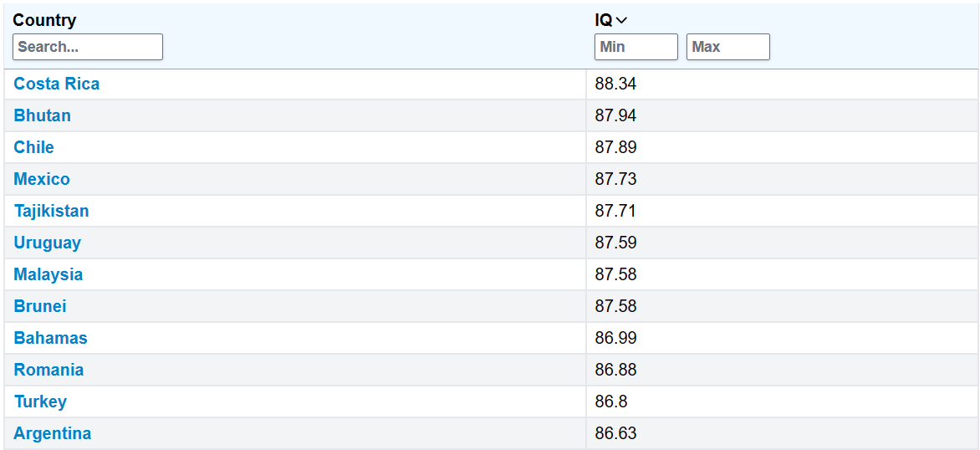Open the Romania country page

click(48, 370)
